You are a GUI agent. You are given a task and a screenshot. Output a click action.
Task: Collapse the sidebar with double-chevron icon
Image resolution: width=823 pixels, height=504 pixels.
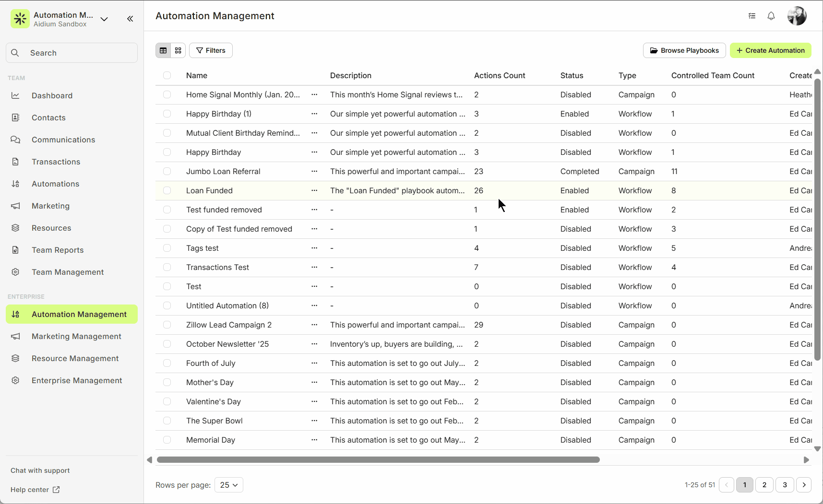click(x=130, y=19)
